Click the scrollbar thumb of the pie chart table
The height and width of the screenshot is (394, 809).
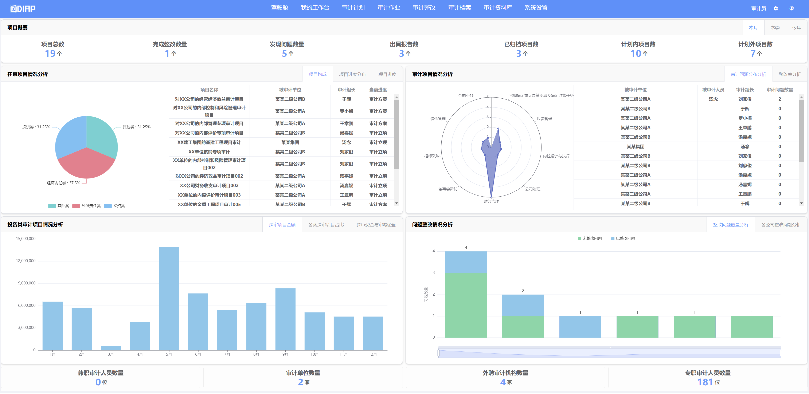(396, 134)
